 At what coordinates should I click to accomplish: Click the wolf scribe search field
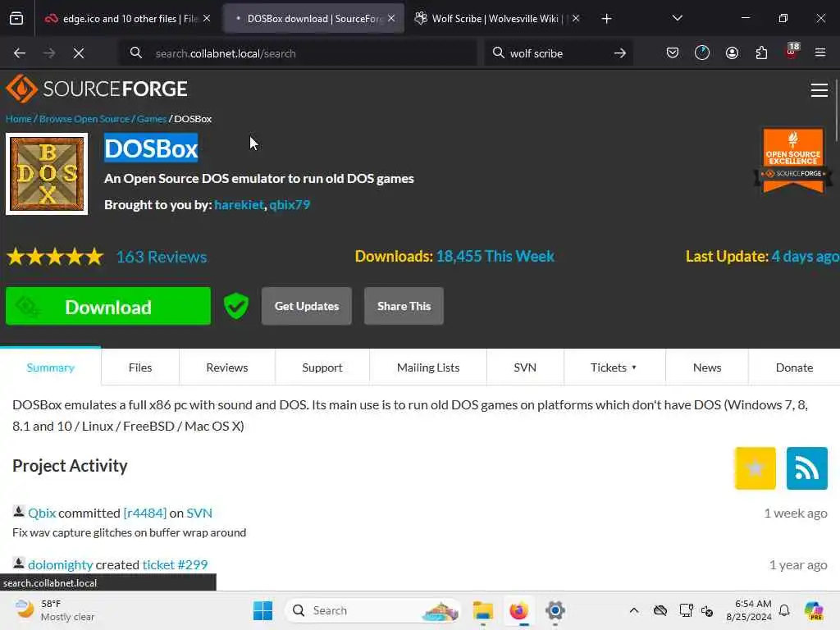tap(557, 53)
